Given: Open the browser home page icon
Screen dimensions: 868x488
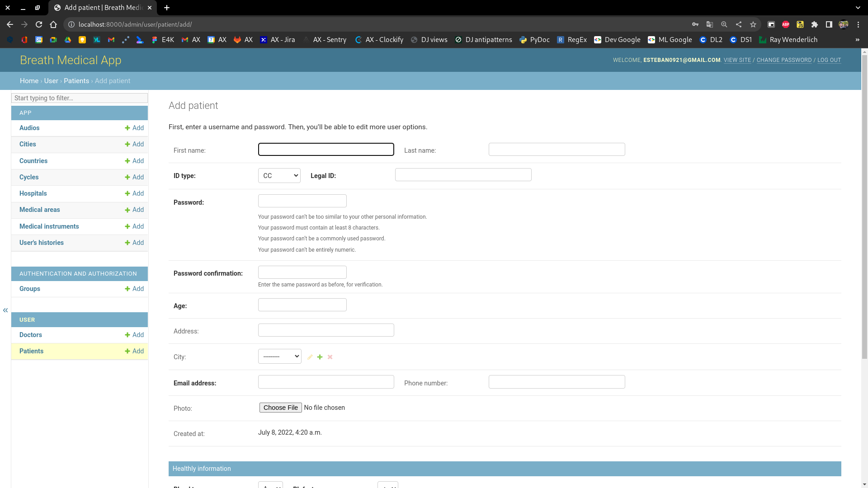Looking at the screenshot, I should point(53,24).
